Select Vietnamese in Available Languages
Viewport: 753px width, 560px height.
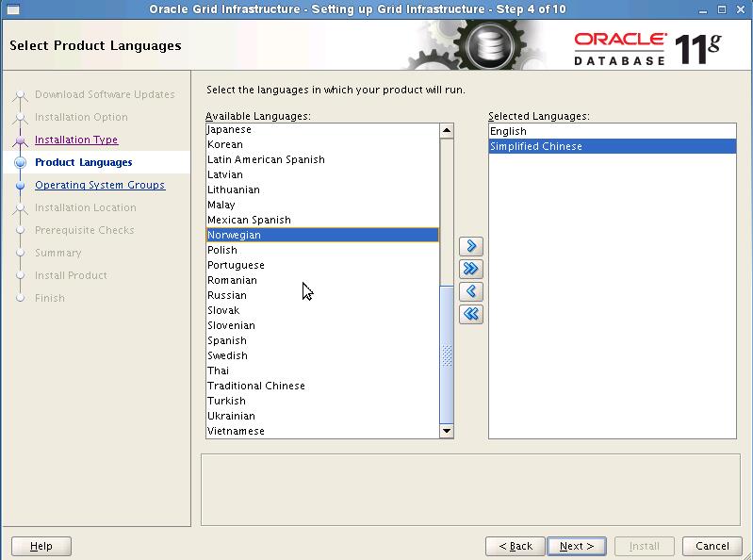pos(322,431)
